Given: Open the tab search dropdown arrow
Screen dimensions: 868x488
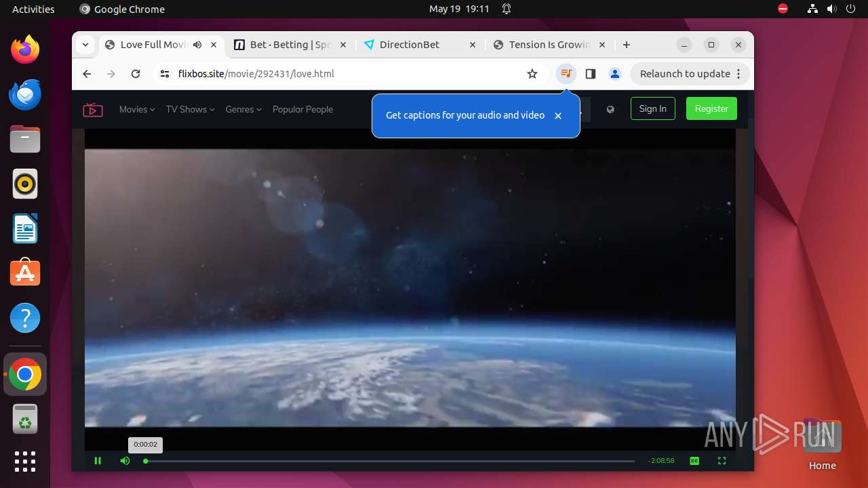Looking at the screenshot, I should (85, 45).
